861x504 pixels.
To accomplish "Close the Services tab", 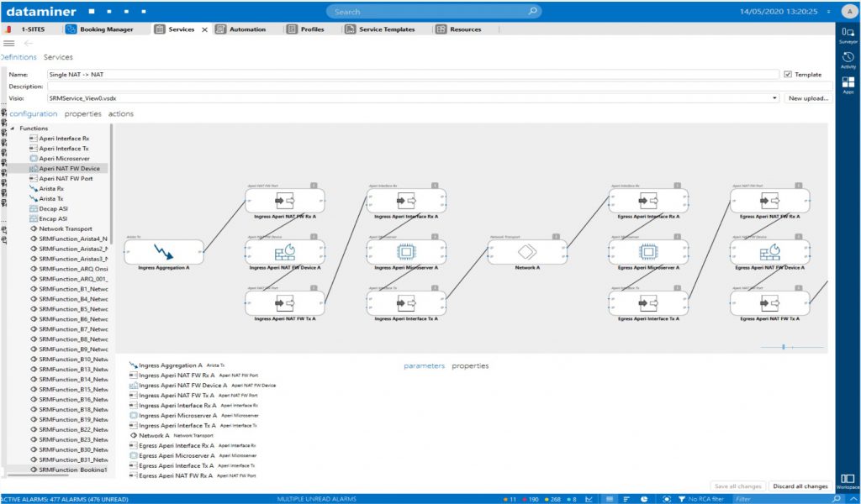I will 205,29.
